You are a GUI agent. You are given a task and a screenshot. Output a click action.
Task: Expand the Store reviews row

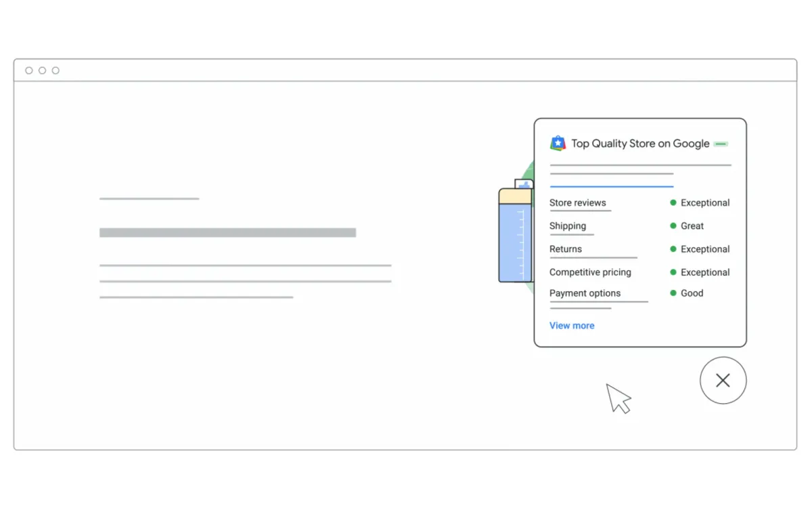(578, 203)
